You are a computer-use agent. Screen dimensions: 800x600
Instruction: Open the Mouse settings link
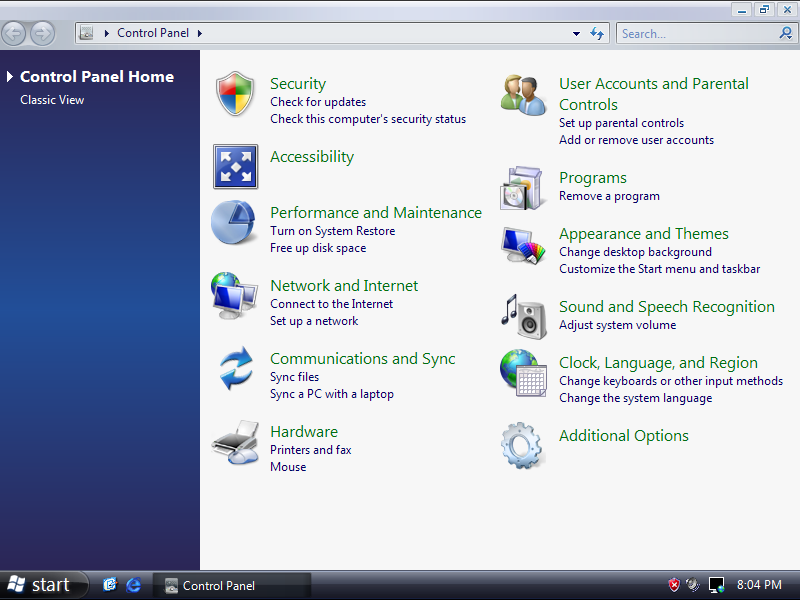(288, 467)
